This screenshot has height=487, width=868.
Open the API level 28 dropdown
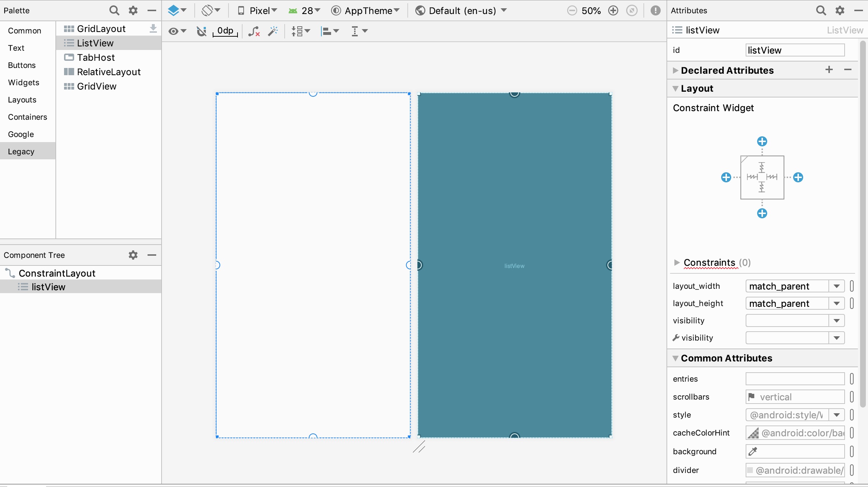[304, 10]
